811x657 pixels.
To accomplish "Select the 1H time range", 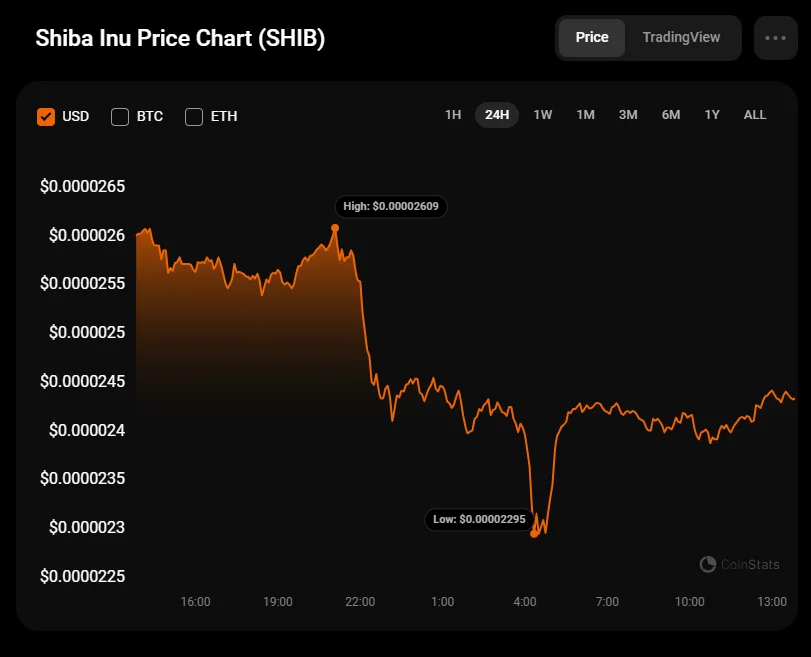I will click(x=453, y=115).
